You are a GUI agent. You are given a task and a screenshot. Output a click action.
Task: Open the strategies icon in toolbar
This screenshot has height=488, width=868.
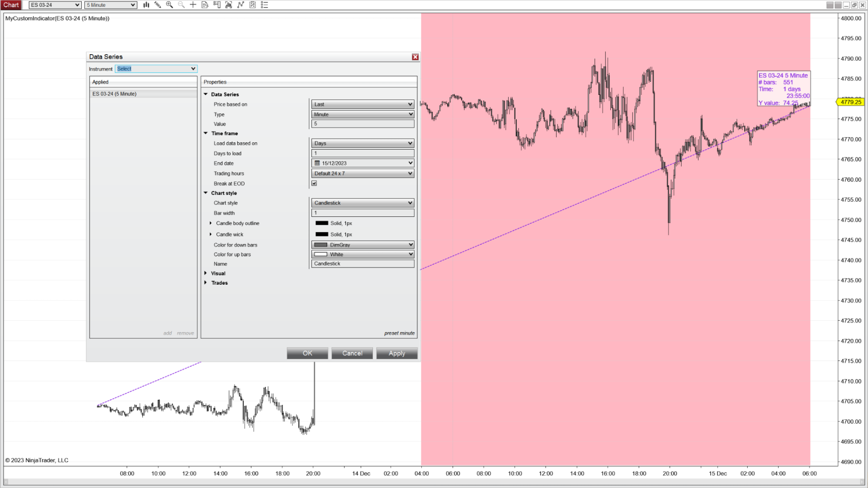[x=253, y=5]
